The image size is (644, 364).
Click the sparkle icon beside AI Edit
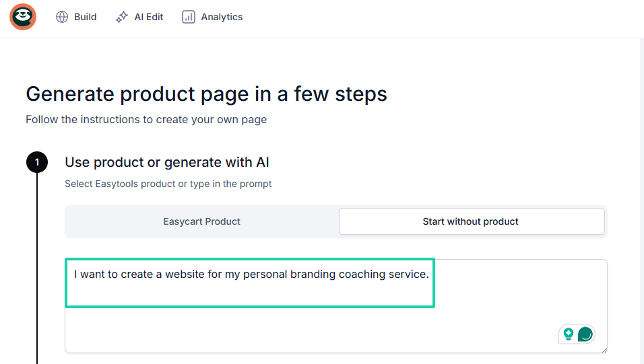122,17
